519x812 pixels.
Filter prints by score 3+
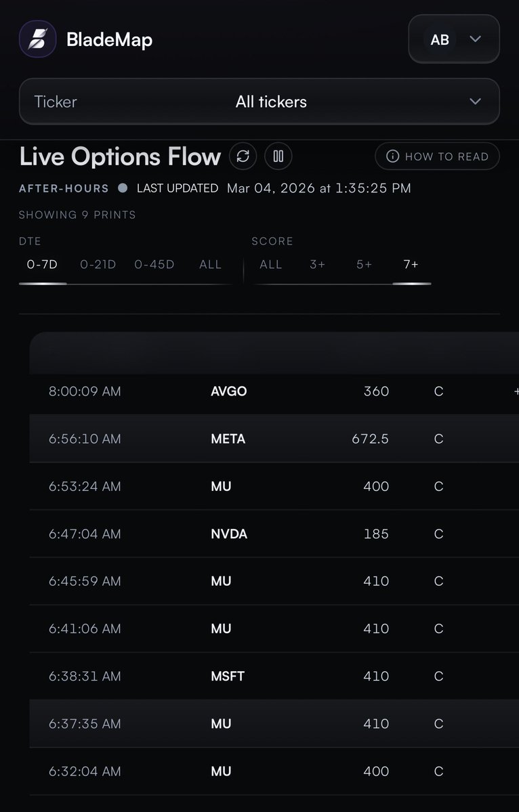click(318, 264)
